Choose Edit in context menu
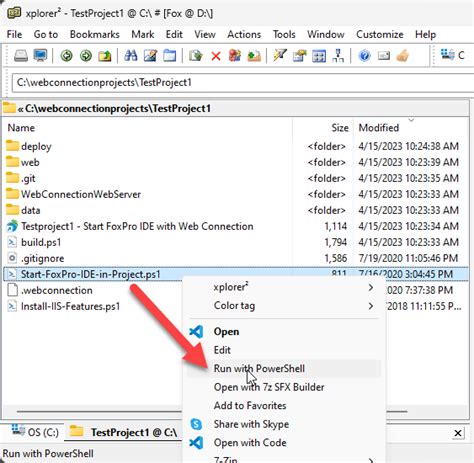The image size is (474, 463). pyautogui.click(x=284, y=350)
